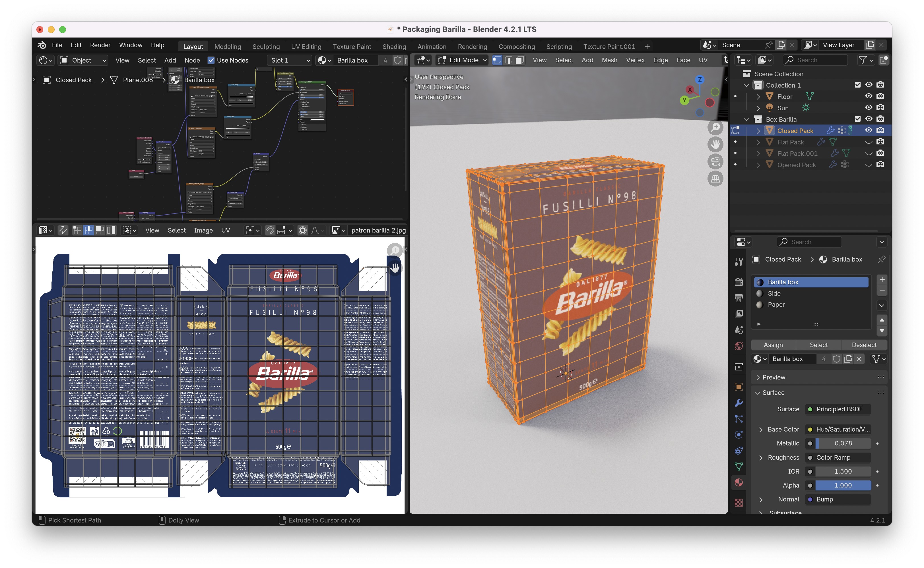Open the Output properties tab

(x=738, y=298)
